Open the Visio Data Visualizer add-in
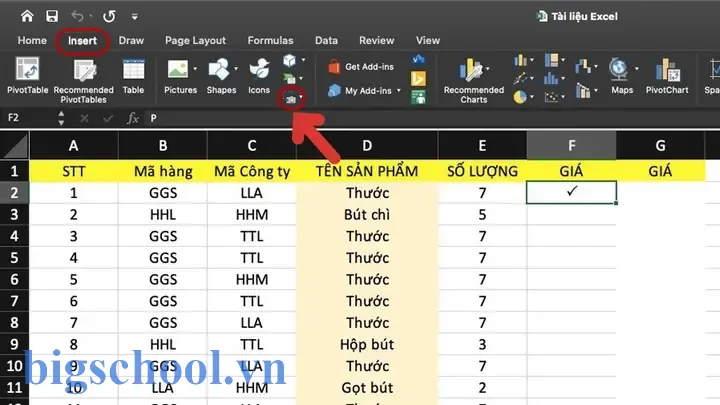The height and width of the screenshot is (405, 720). [418, 60]
